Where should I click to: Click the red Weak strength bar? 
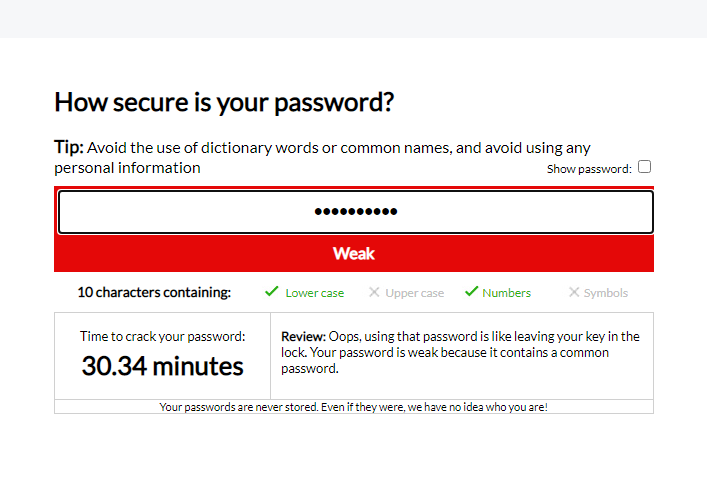[354, 254]
